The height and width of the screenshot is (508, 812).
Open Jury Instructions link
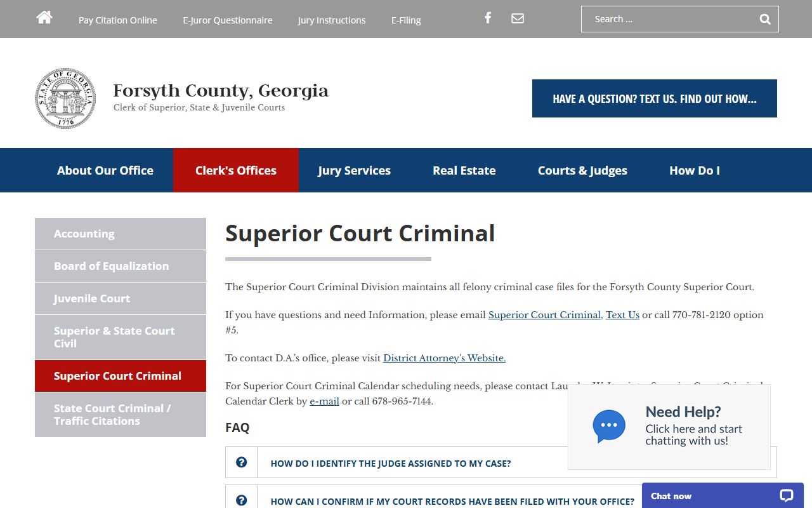coord(332,20)
